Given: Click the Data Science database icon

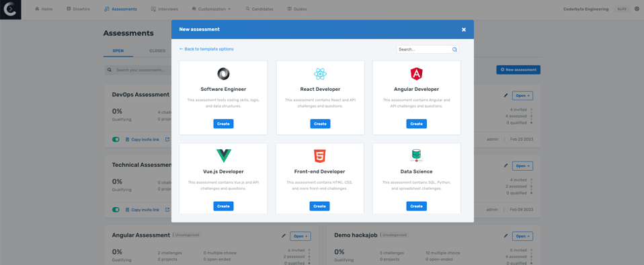Looking at the screenshot, I should click(x=417, y=156).
